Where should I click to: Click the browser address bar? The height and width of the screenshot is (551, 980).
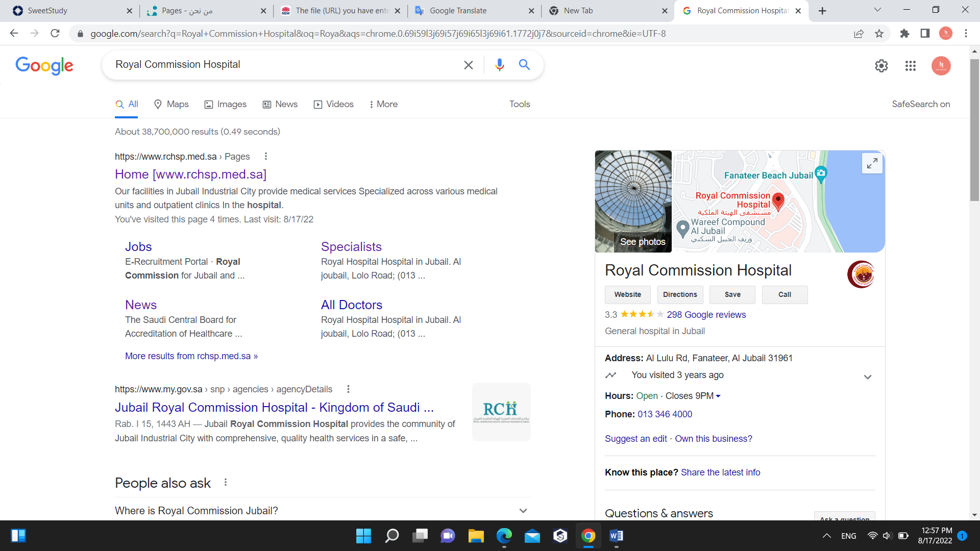tap(459, 34)
